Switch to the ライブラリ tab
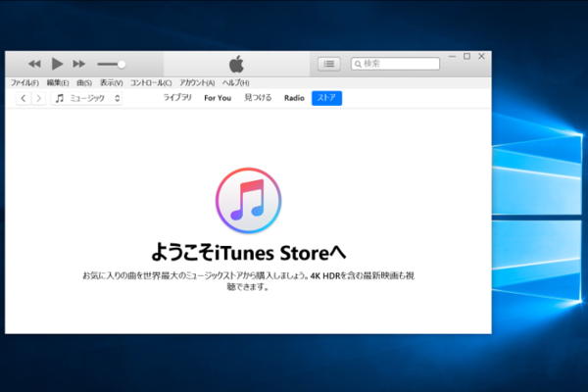Screen dimensions: 588x392 (x=177, y=98)
